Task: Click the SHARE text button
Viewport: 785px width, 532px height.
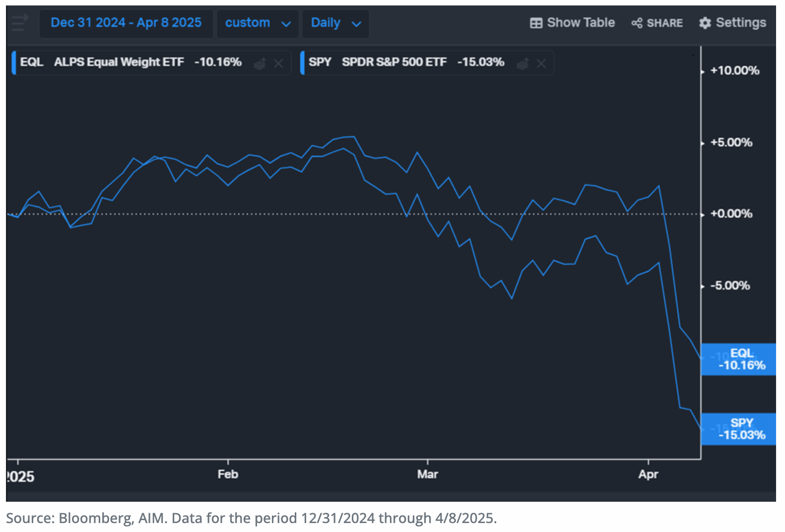Action: 664,23
